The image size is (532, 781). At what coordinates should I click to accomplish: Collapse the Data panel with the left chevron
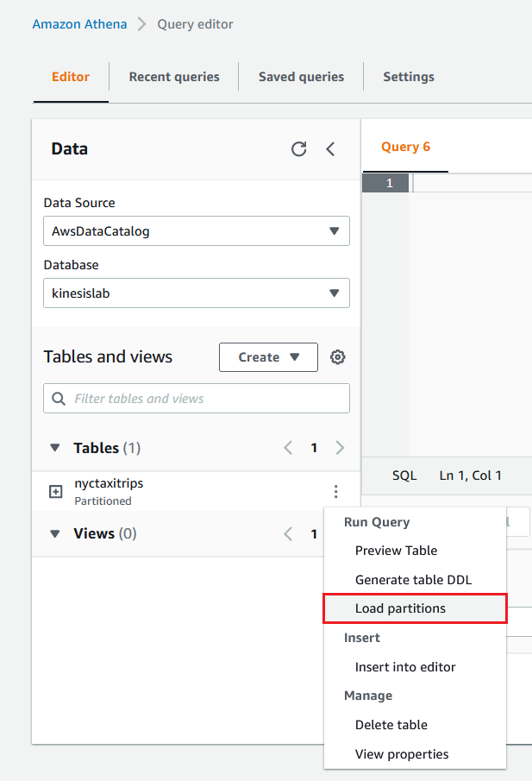[330, 149]
